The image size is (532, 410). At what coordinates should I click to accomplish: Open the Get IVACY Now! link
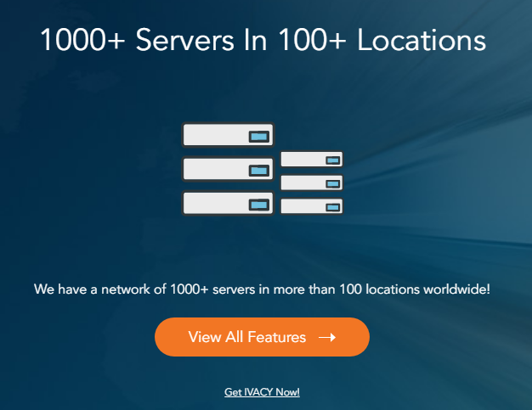coord(262,392)
